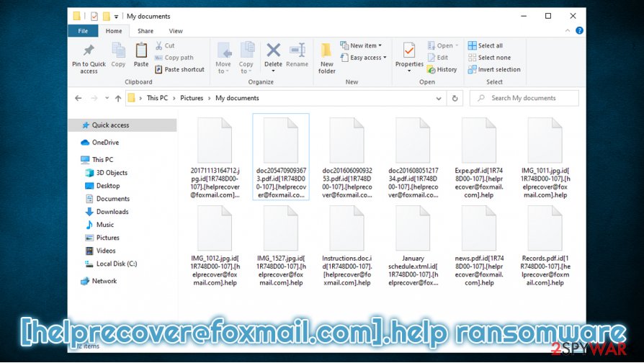Screen dimensions: 644x363
Task: Click Edit in the ribbon Open group
Action: tap(438, 58)
